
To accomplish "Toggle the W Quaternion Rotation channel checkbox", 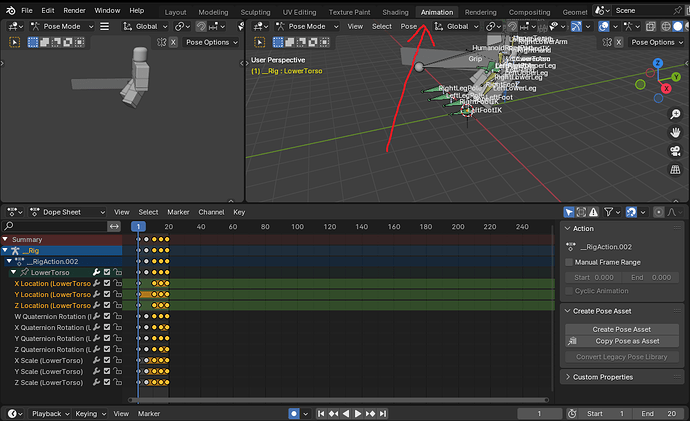I will tap(107, 316).
